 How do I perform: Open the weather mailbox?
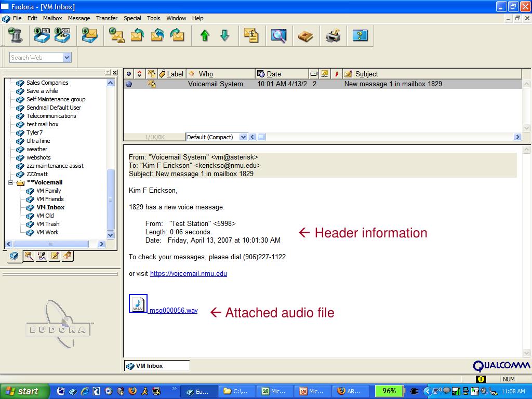(x=37, y=149)
